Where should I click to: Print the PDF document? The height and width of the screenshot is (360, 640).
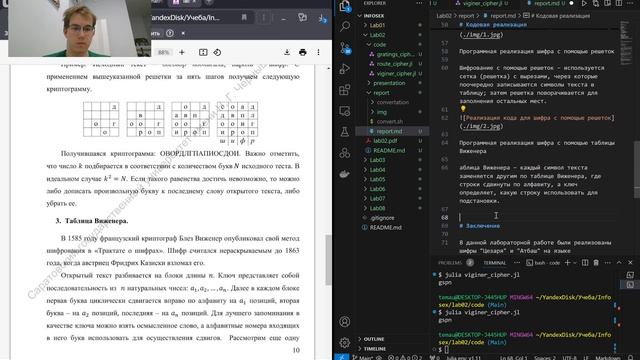(302, 52)
